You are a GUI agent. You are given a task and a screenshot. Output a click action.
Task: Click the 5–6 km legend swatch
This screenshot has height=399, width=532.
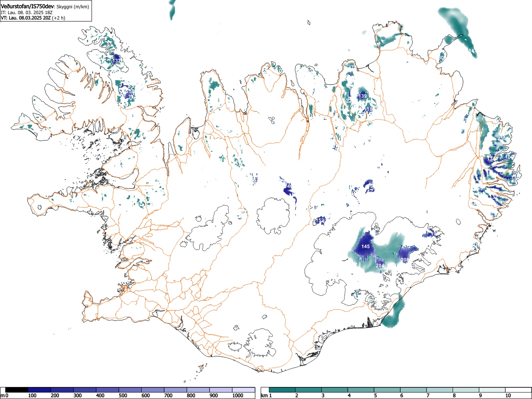(x=388, y=390)
